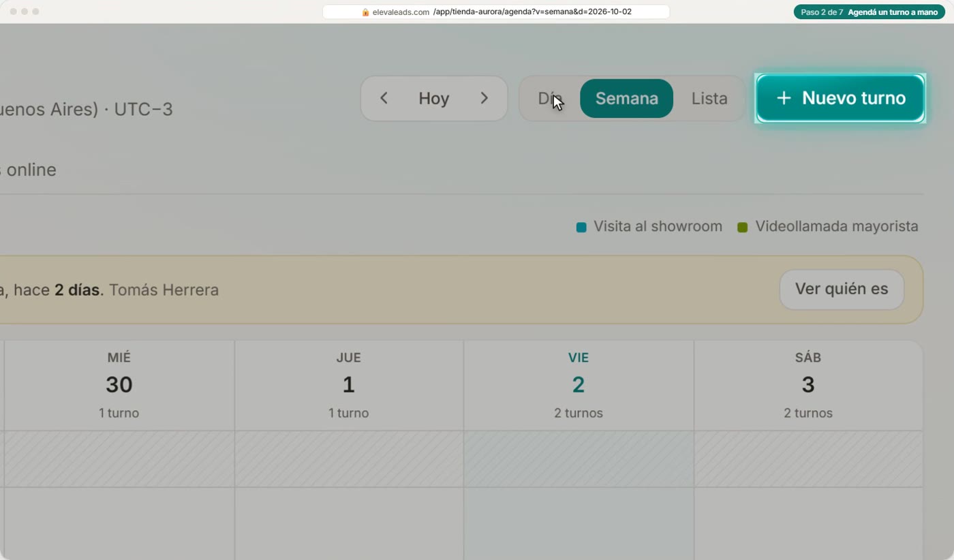
Task: Go to the next week with right chevron
Action: pyautogui.click(x=484, y=98)
